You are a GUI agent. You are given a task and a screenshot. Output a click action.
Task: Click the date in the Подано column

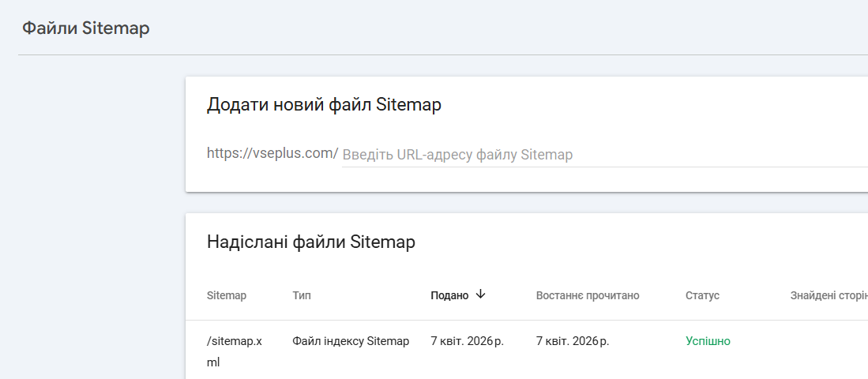(467, 341)
